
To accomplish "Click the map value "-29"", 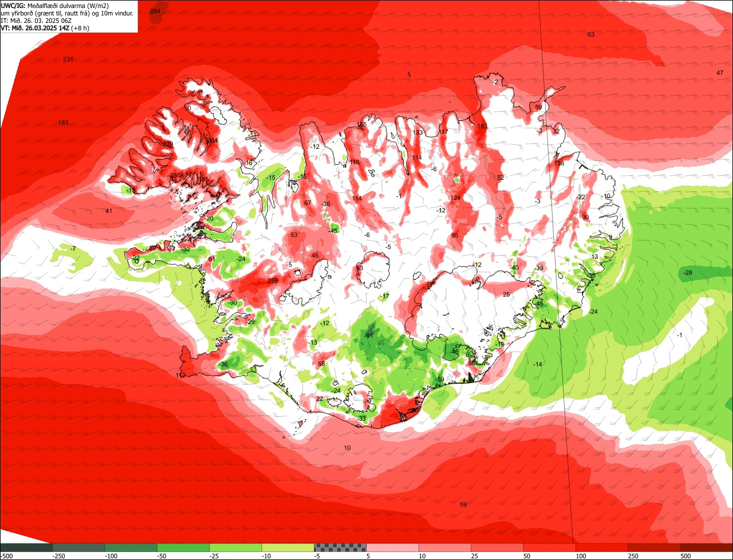I will tap(250, 322).
